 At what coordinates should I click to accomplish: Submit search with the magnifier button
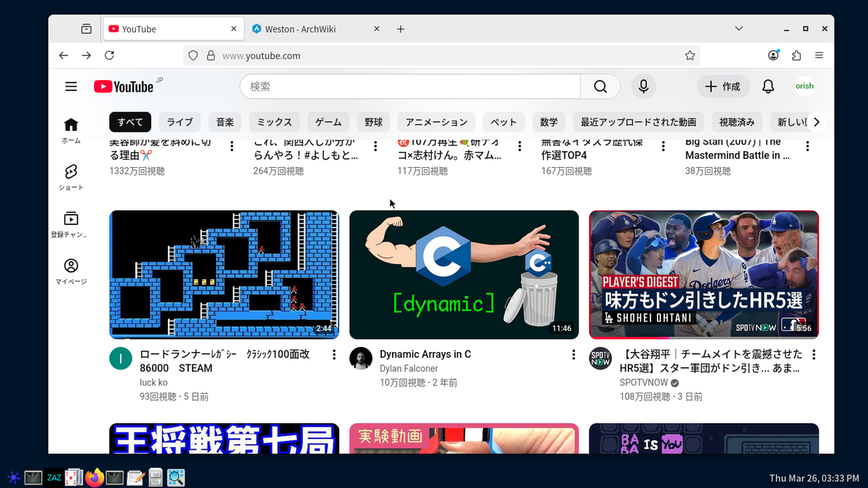tap(600, 87)
